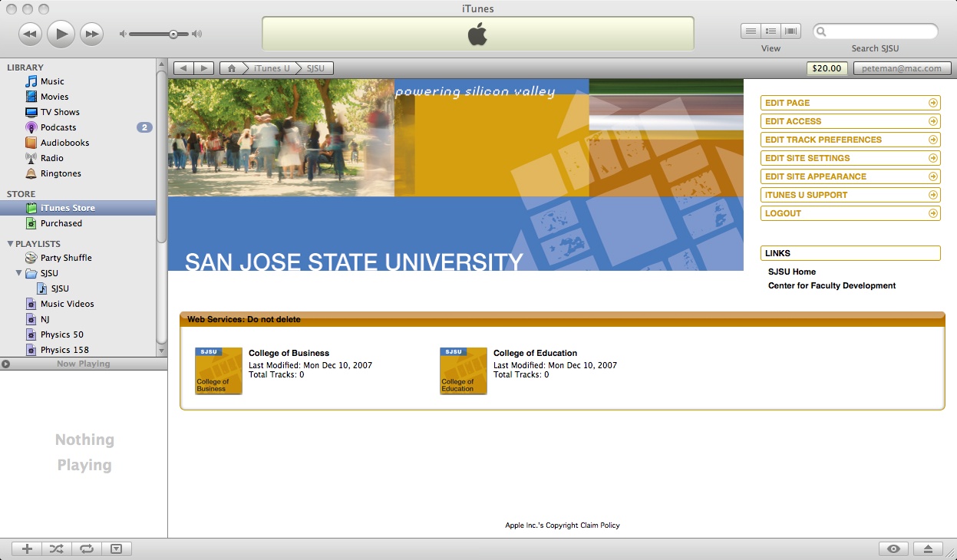Open Podcasts in the library sidebar
The image size is (957, 560).
pos(58,127)
